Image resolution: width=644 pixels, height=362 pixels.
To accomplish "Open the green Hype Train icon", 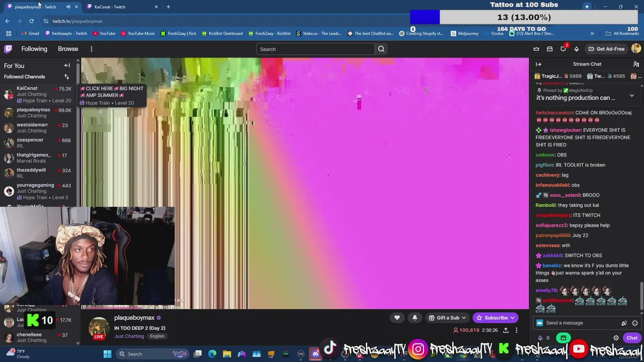I will point(563,338).
